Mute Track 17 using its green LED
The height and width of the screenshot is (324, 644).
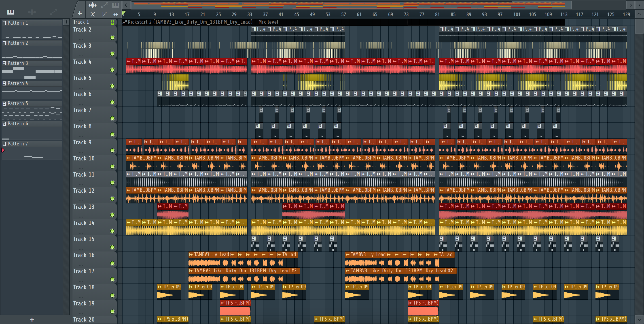coord(112,279)
